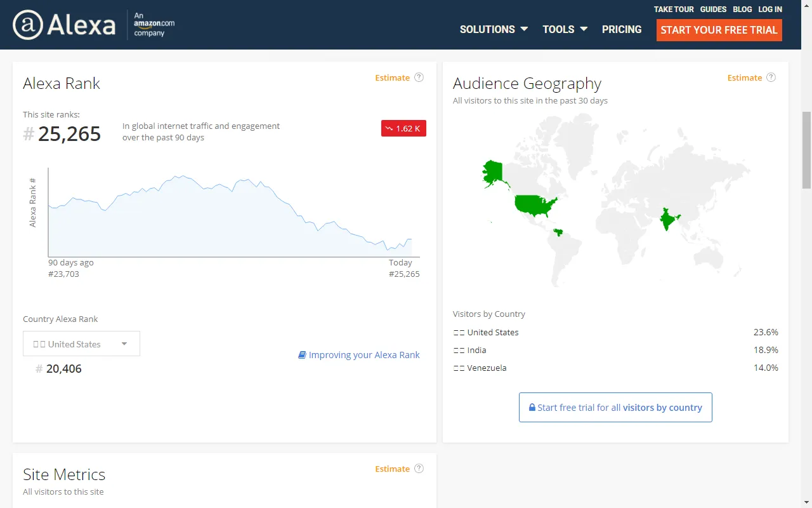Go to the Blog
812x508 pixels.
(742, 10)
